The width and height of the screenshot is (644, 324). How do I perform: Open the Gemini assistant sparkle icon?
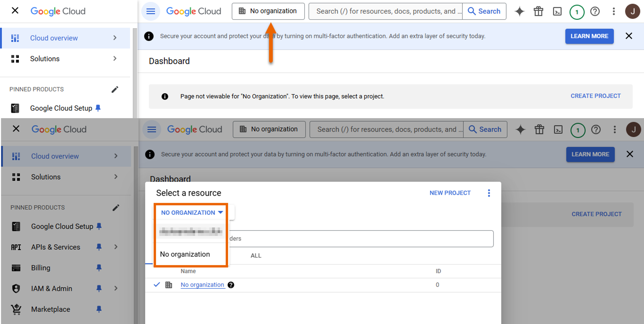519,11
